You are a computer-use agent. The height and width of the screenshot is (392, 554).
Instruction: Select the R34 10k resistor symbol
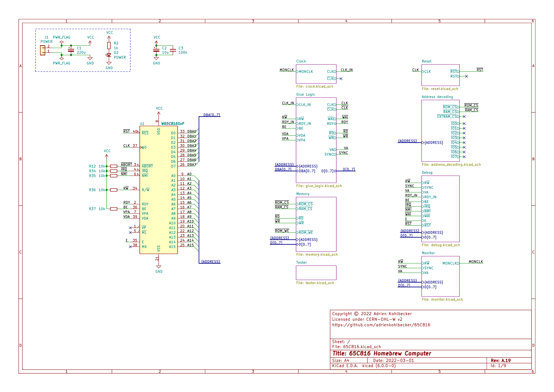coord(114,171)
